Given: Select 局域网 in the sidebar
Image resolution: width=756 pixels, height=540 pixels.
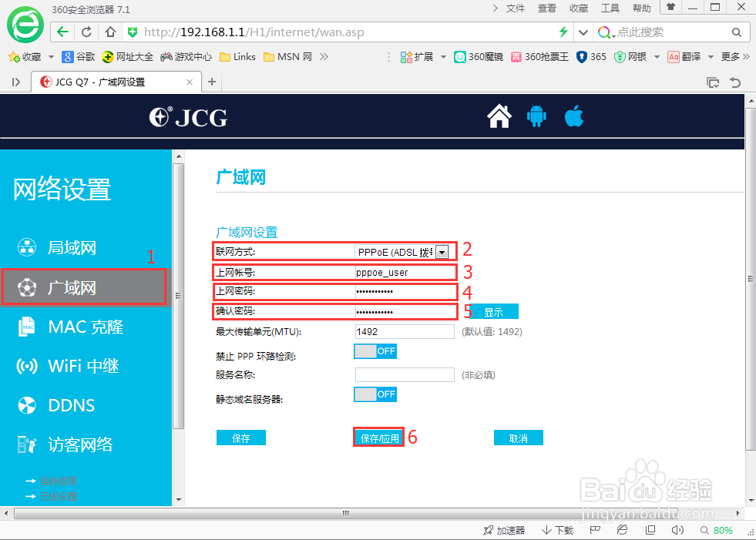Looking at the screenshot, I should pyautogui.click(x=76, y=247).
